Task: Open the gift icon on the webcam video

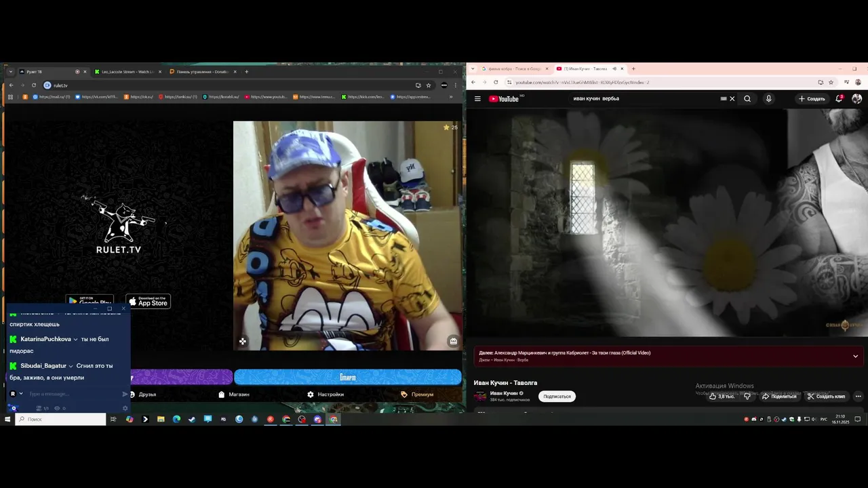Action: [454, 341]
